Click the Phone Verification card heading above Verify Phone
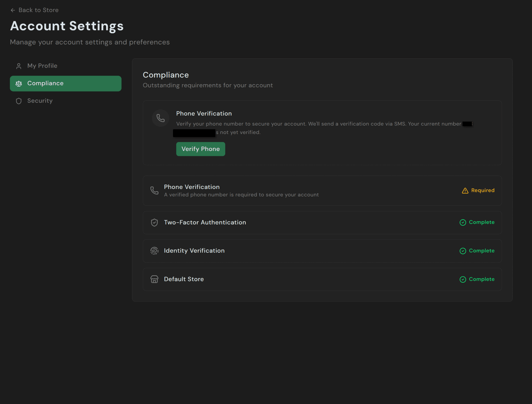This screenshot has height=404, width=532. 204,114
